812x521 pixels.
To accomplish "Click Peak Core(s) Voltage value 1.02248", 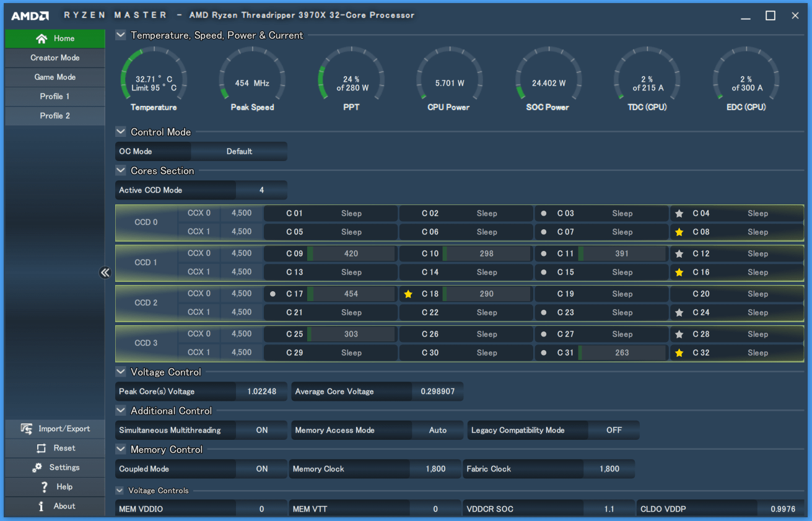I will [261, 392].
